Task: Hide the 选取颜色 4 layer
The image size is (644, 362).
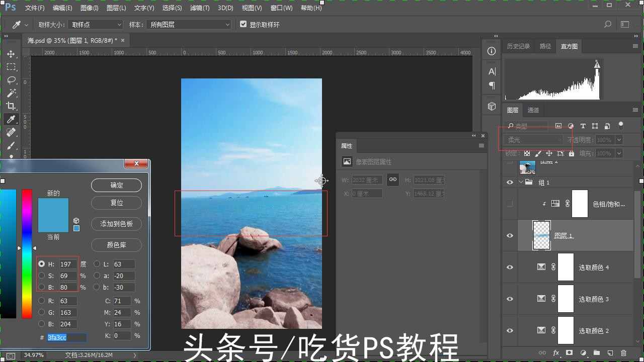Action: [510, 267]
